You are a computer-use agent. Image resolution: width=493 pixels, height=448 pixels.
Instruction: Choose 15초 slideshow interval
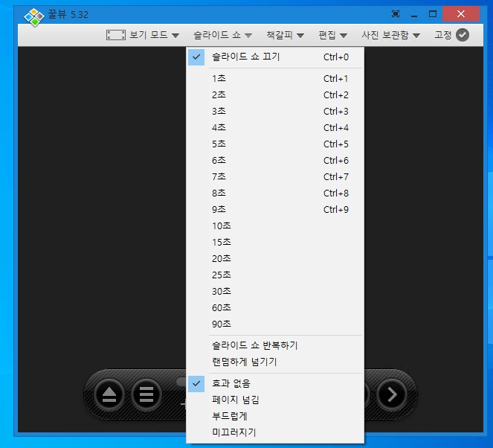coord(275,242)
